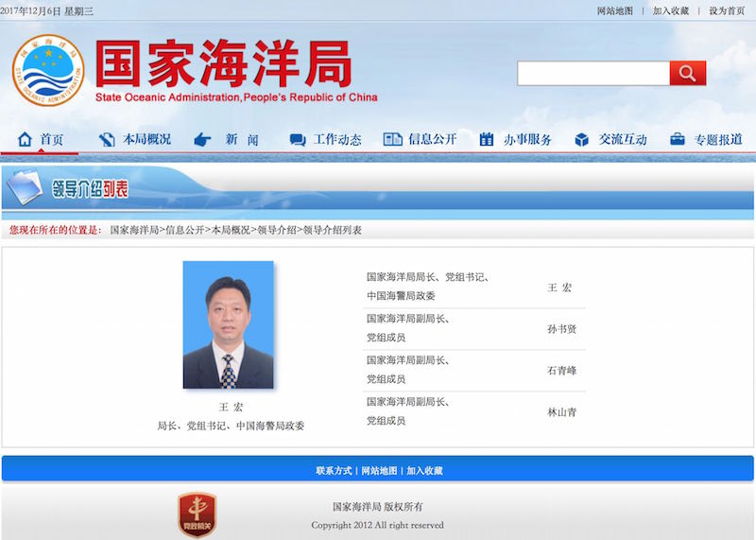Viewport: 756px width, 540px height.
Task: Click the 网站地图 link at top right
Action: (x=615, y=10)
